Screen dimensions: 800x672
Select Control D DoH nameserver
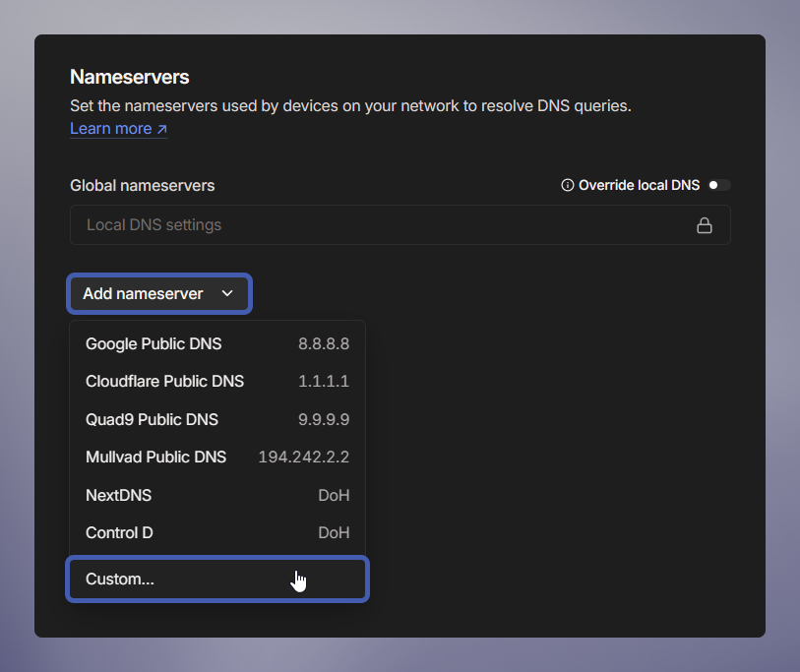tap(217, 532)
